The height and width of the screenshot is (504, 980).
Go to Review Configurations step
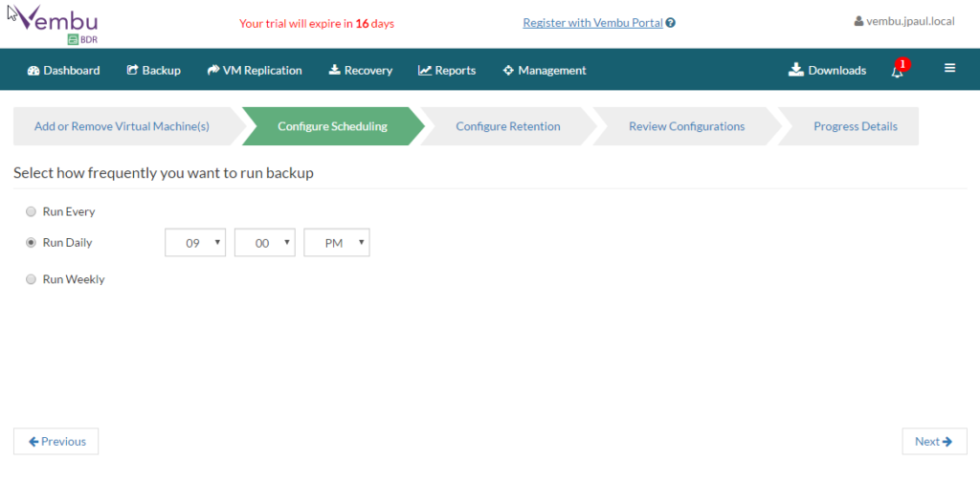(687, 126)
